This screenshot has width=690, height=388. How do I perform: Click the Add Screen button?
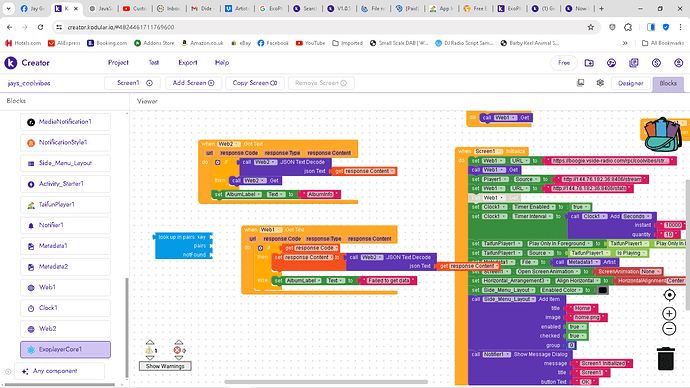pyautogui.click(x=194, y=83)
